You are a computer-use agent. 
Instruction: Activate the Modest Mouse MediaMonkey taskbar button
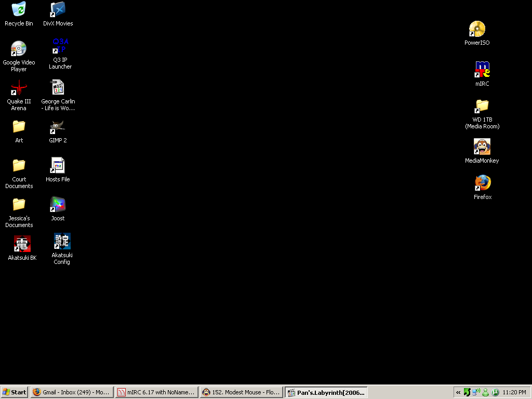[x=242, y=392]
